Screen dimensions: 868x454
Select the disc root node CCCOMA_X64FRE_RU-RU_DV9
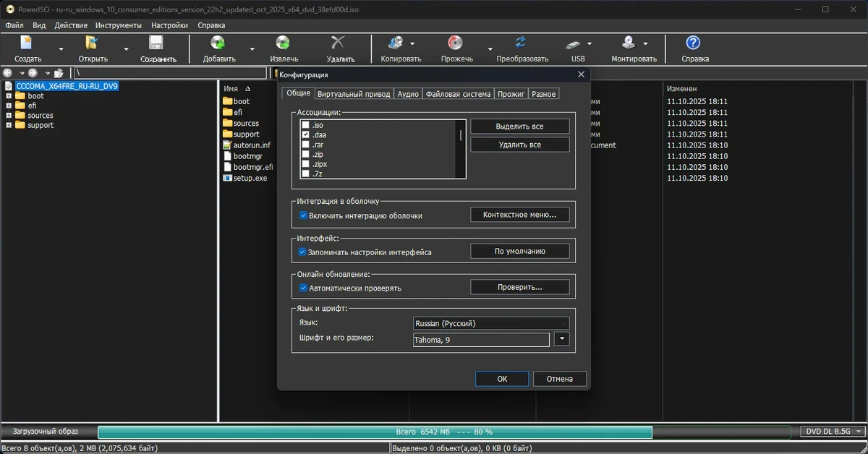point(67,86)
